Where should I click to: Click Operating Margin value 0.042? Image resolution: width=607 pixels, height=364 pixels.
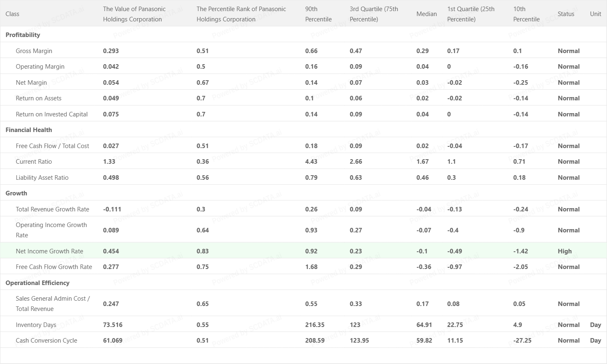click(x=111, y=67)
